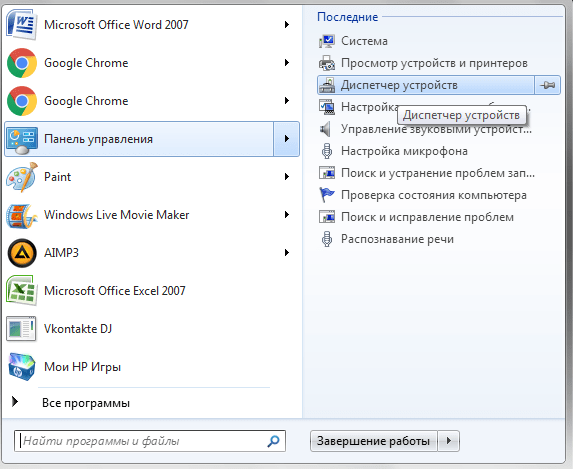Expand the second Google Chrome jump list arrow
The image size is (573, 469).
click(x=287, y=101)
